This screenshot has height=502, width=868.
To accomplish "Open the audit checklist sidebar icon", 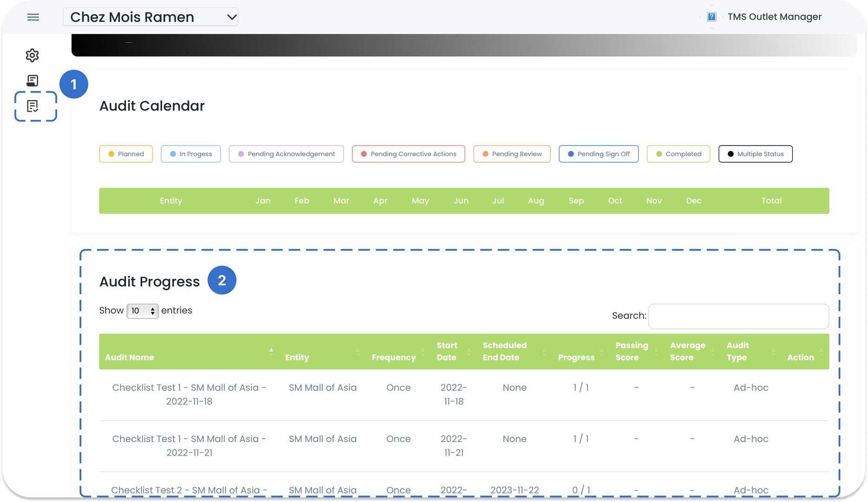I will (x=33, y=106).
